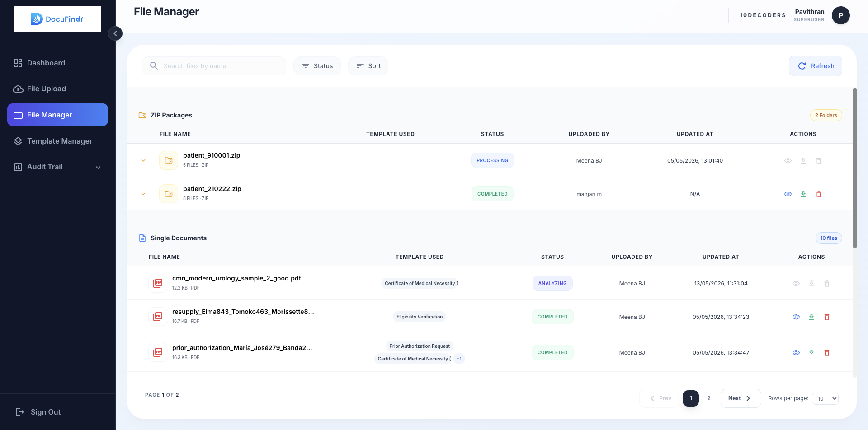Screen dimensions: 868x430
Task: Focus the search files by name field
Action: tap(214, 66)
